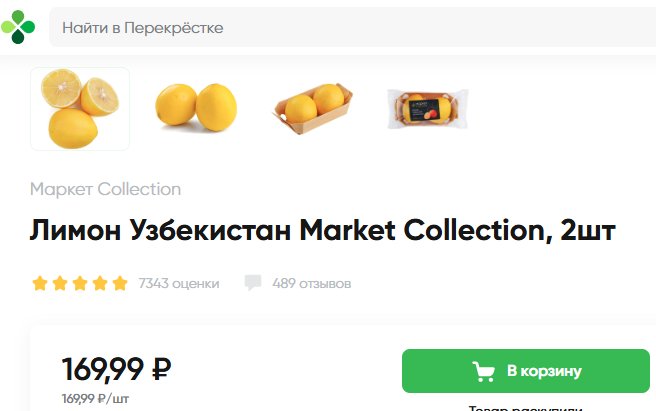This screenshot has height=411, width=656.
Task: Select the plastic-wrapped lemons package thumbnail
Action: [x=428, y=109]
